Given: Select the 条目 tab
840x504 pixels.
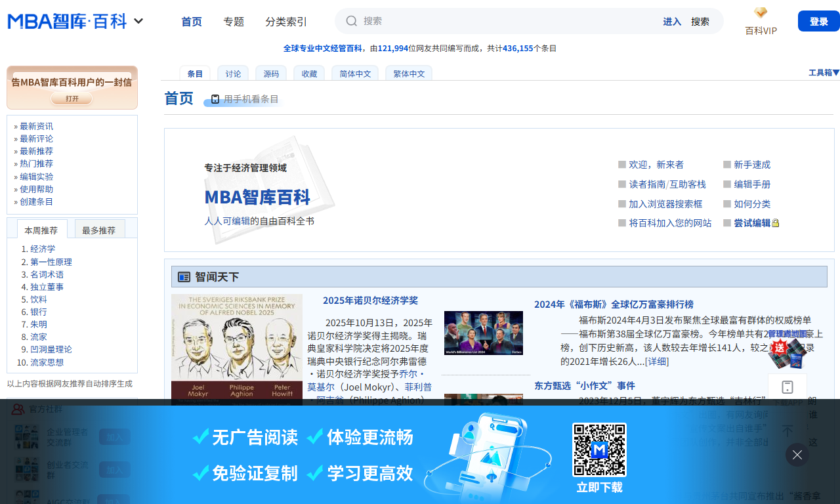Looking at the screenshot, I should [x=195, y=73].
